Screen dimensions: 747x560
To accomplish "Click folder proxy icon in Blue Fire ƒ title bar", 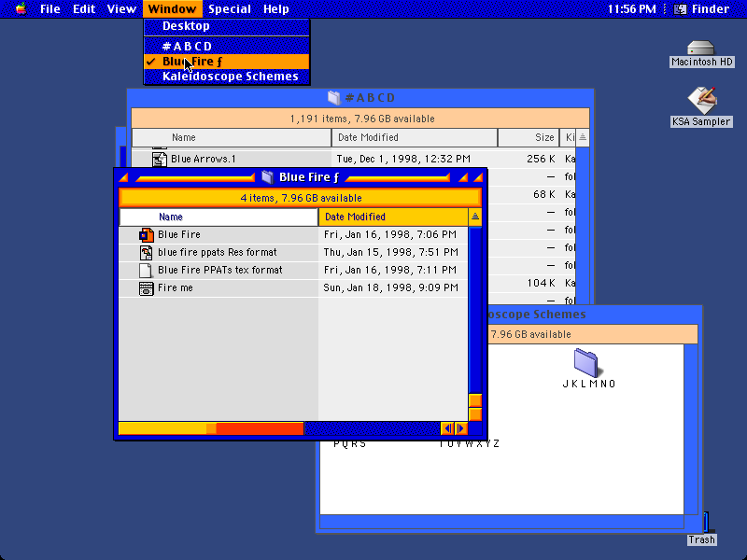I will [x=268, y=177].
